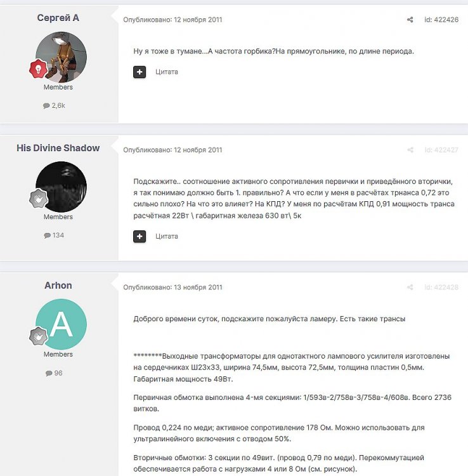Image resolution: width=468 pixels, height=476 pixels.
Task: Open profile via username Arhon
Action: point(58,286)
